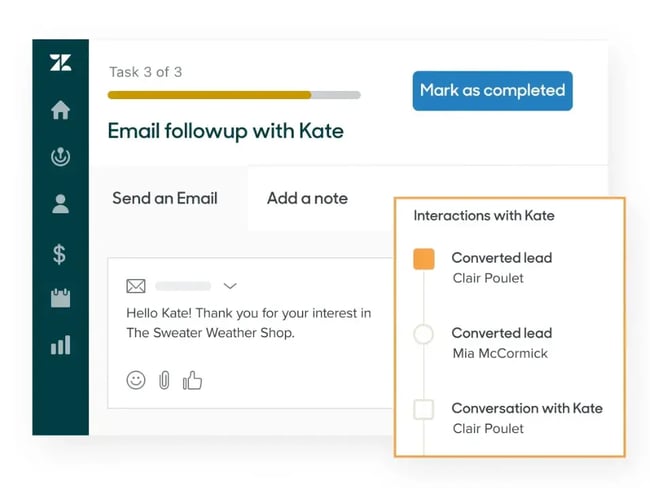
Task: Click the grey sender address placeholder
Action: tap(183, 286)
